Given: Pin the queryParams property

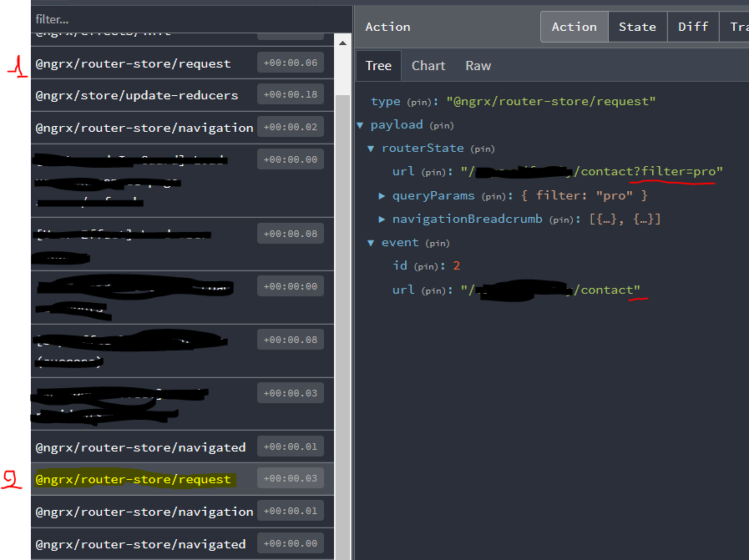Looking at the screenshot, I should coord(493,196).
